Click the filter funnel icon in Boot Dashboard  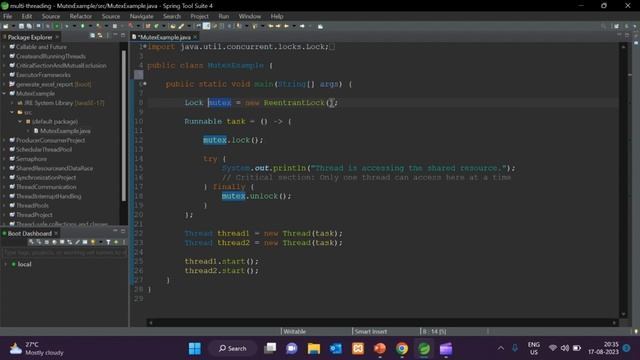tap(108, 242)
